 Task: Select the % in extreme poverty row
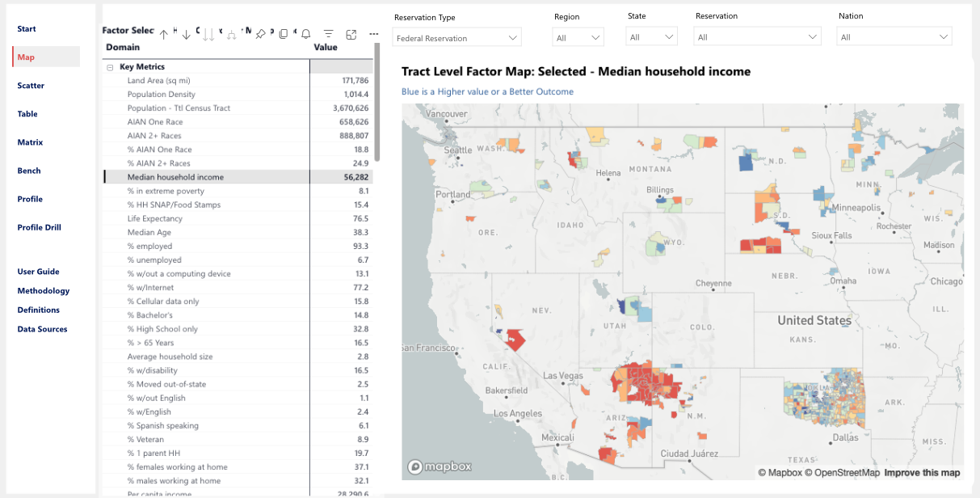[238, 191]
